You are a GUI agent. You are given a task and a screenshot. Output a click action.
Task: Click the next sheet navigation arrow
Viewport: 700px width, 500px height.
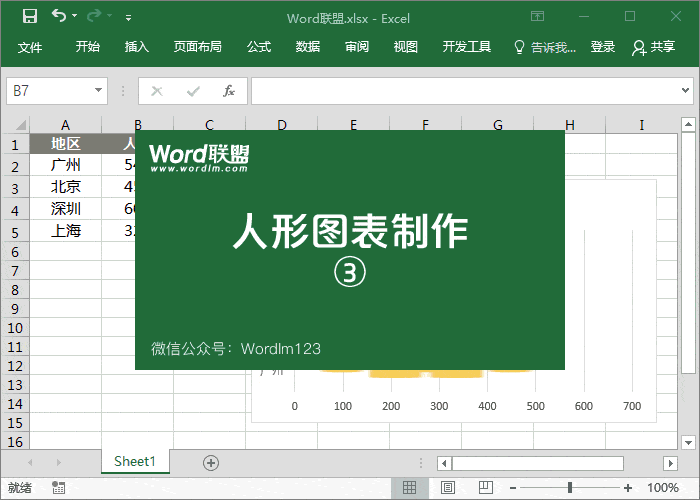pyautogui.click(x=58, y=462)
